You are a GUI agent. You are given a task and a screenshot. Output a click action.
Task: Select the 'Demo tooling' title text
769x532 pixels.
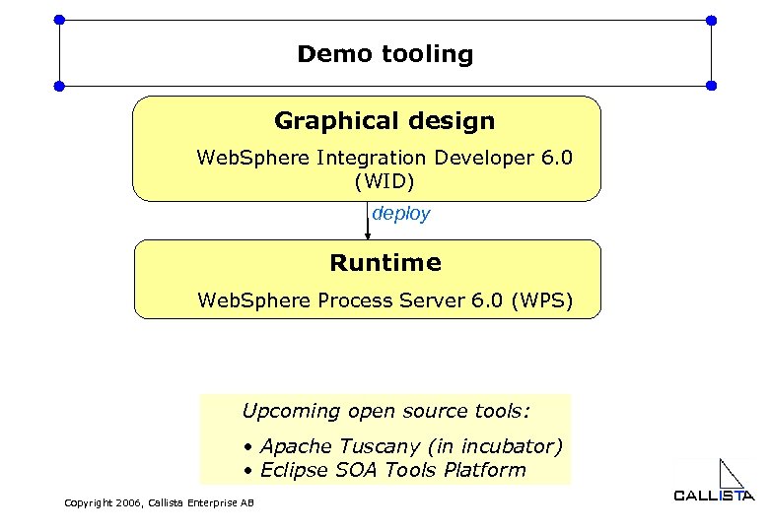(x=384, y=54)
